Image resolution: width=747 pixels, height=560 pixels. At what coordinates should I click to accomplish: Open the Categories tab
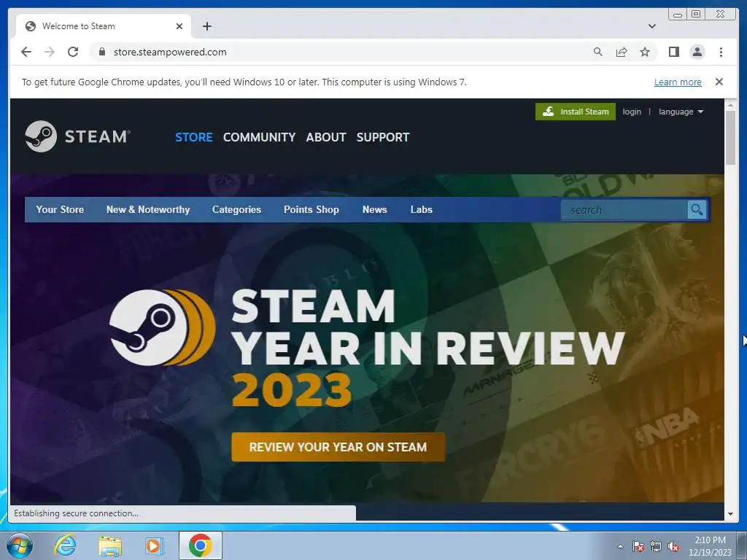point(237,209)
